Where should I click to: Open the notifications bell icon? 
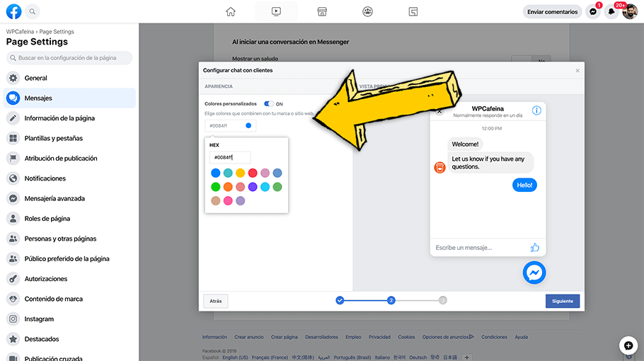(611, 11)
